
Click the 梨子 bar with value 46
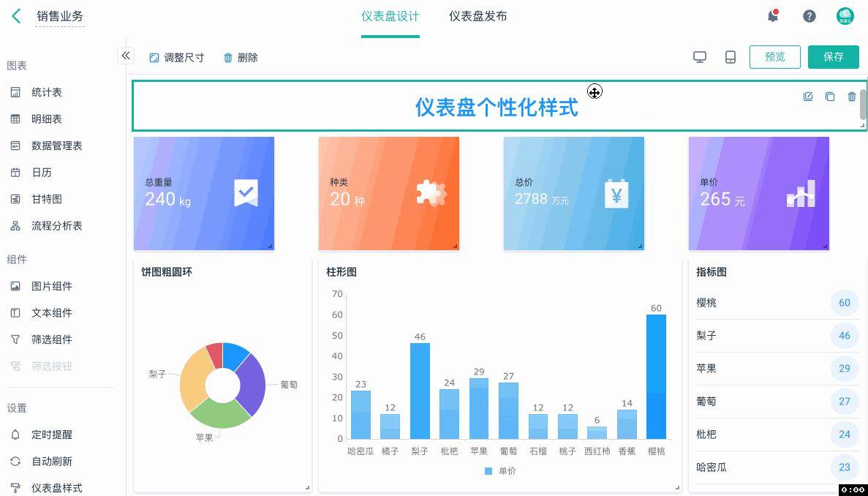(420, 391)
